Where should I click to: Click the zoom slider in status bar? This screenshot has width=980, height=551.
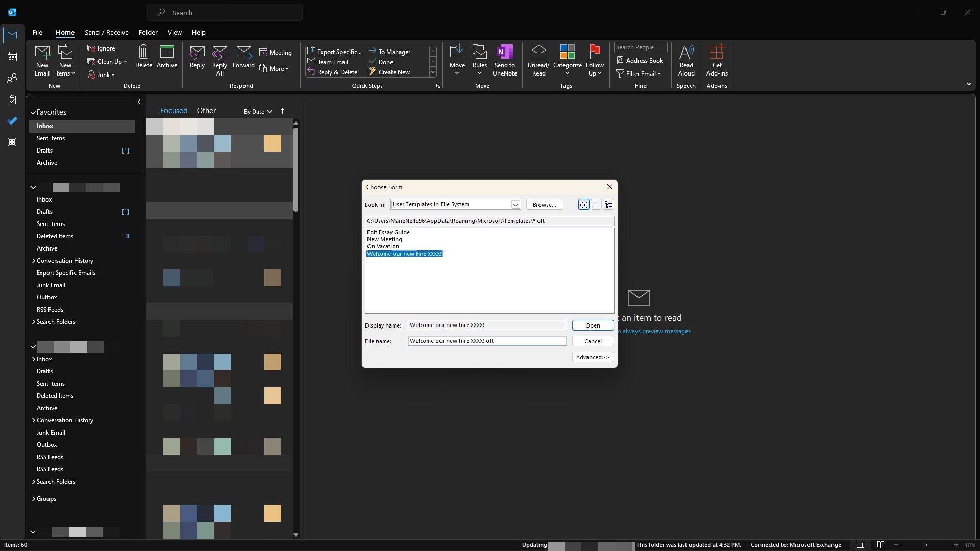click(x=926, y=545)
